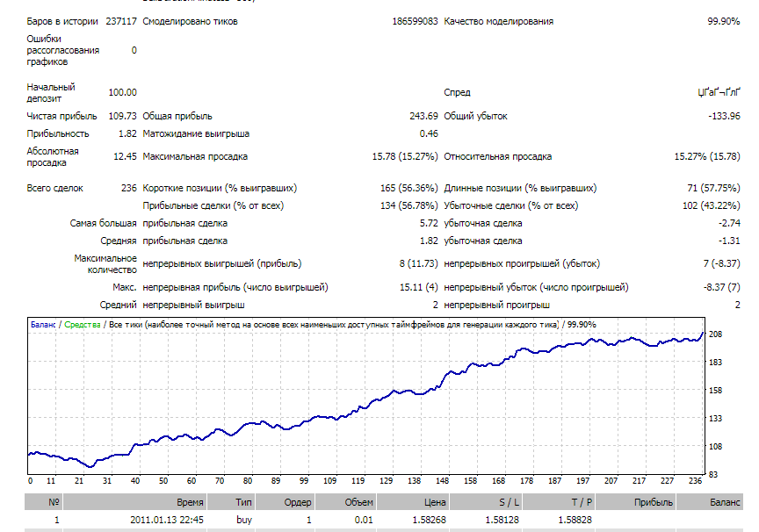Select the expected payoff value 0.46
The height and width of the screenshot is (532, 759).
click(429, 134)
